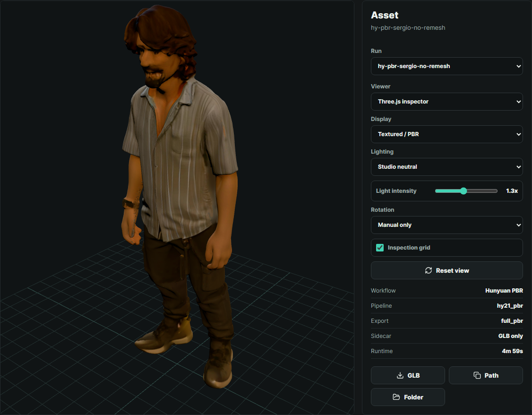Click the 1.3x light intensity value
The height and width of the screenshot is (415, 532).
click(x=512, y=191)
